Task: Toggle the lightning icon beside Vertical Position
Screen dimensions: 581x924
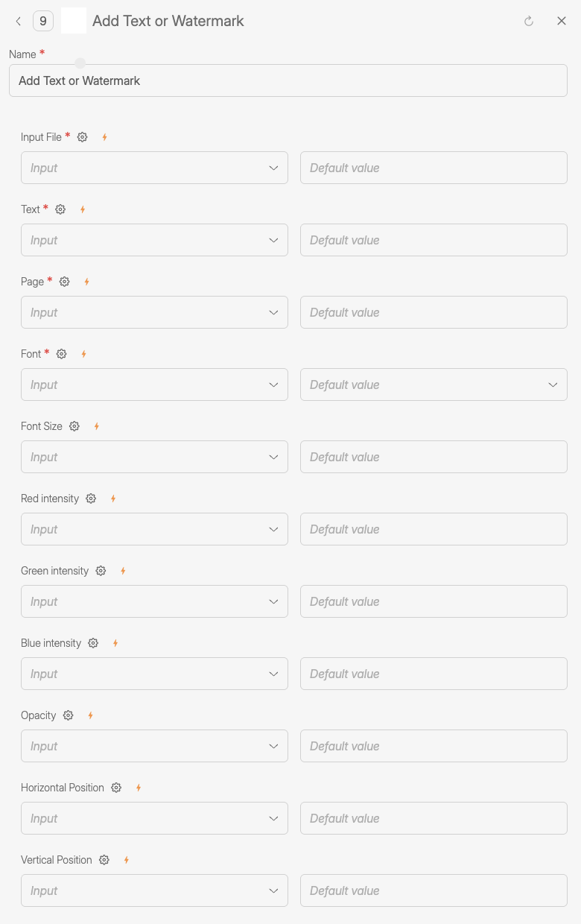Action: point(126,860)
